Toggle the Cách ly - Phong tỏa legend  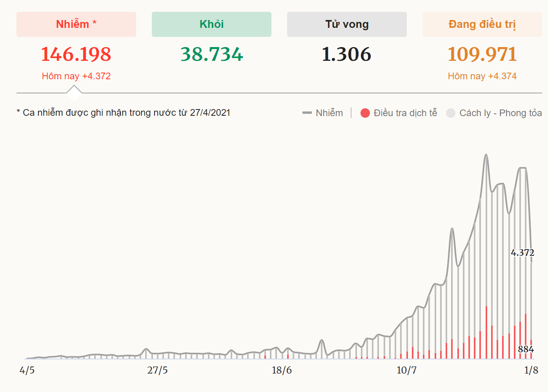(494, 113)
